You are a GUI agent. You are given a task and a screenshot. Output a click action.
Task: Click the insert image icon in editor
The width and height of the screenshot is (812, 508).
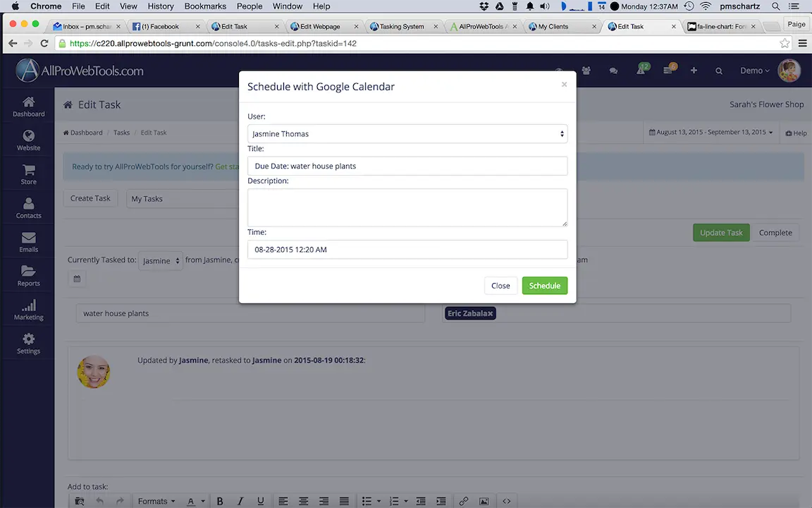pyautogui.click(x=484, y=501)
